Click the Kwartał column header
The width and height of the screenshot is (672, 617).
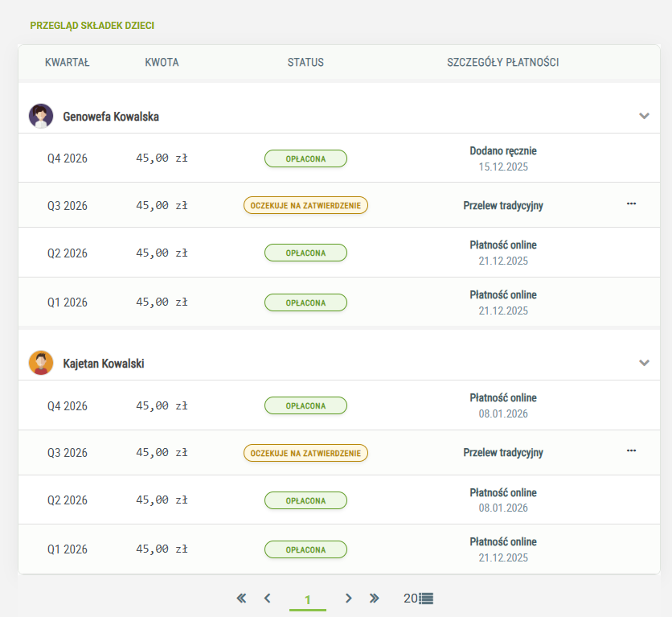click(x=68, y=63)
